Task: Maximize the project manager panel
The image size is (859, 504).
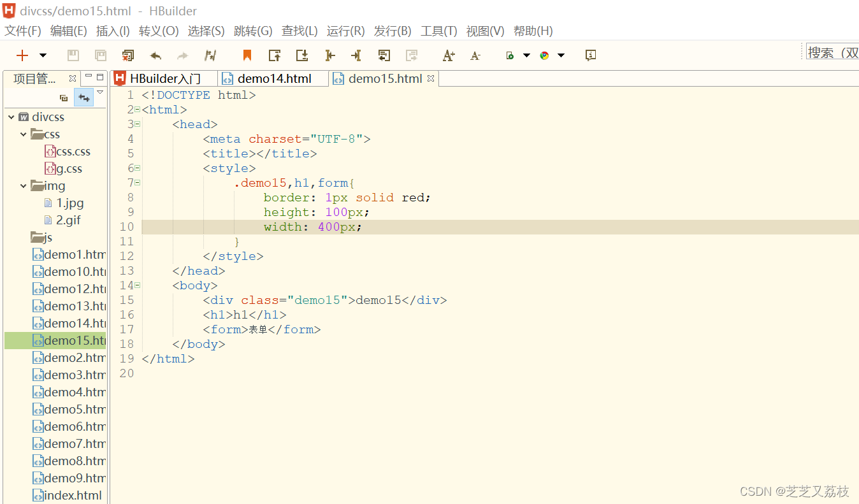Action: coord(100,76)
